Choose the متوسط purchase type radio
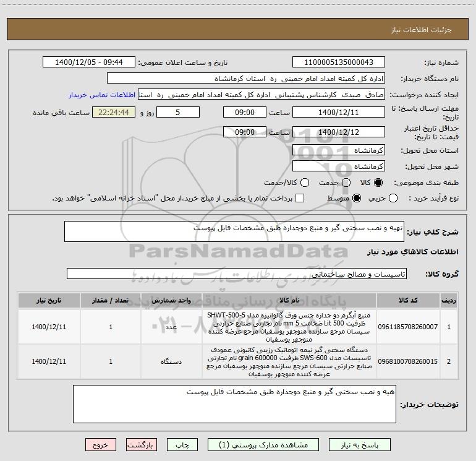This screenshot has width=476, height=461. [357, 199]
